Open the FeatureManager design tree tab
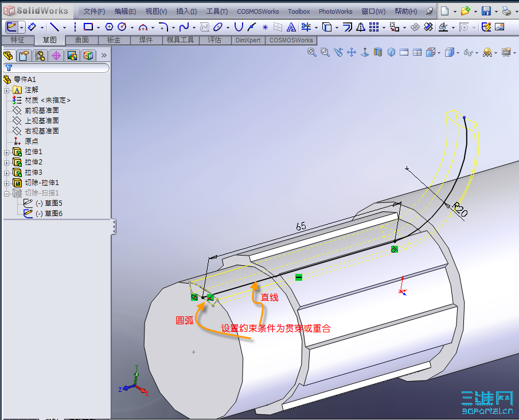The image size is (519, 420). point(8,56)
